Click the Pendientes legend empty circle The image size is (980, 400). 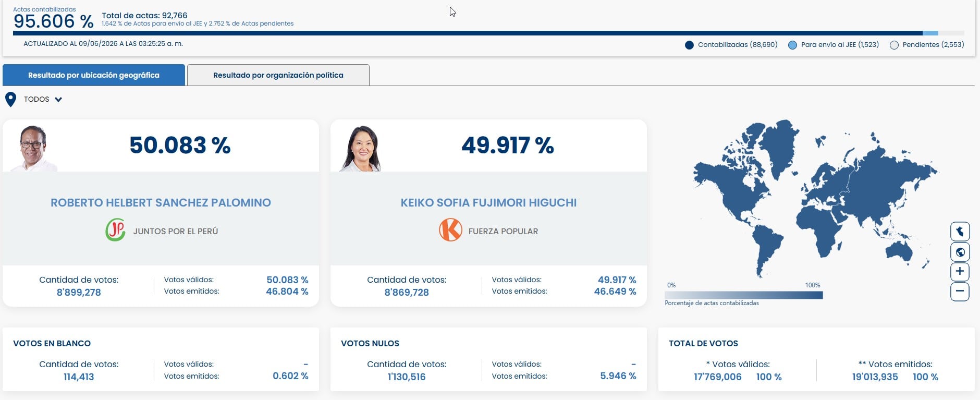(x=894, y=45)
